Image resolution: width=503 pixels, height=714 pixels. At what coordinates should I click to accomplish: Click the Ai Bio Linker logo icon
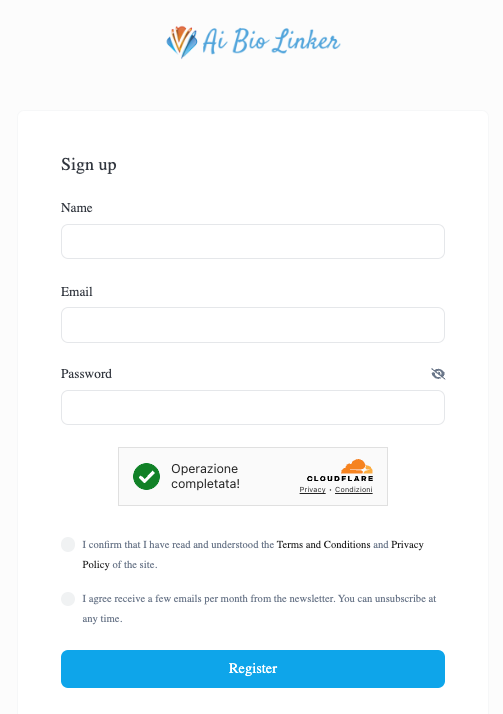(x=182, y=42)
